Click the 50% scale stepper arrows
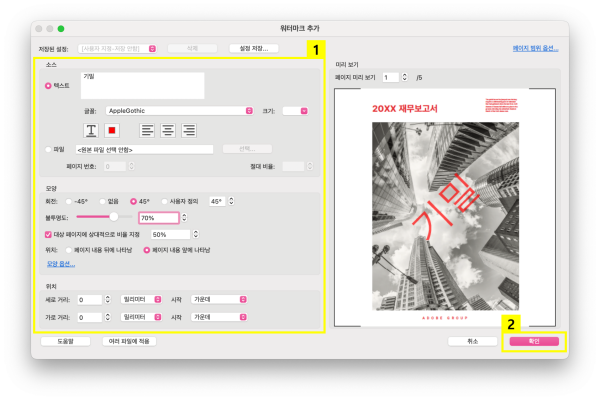 pos(196,234)
